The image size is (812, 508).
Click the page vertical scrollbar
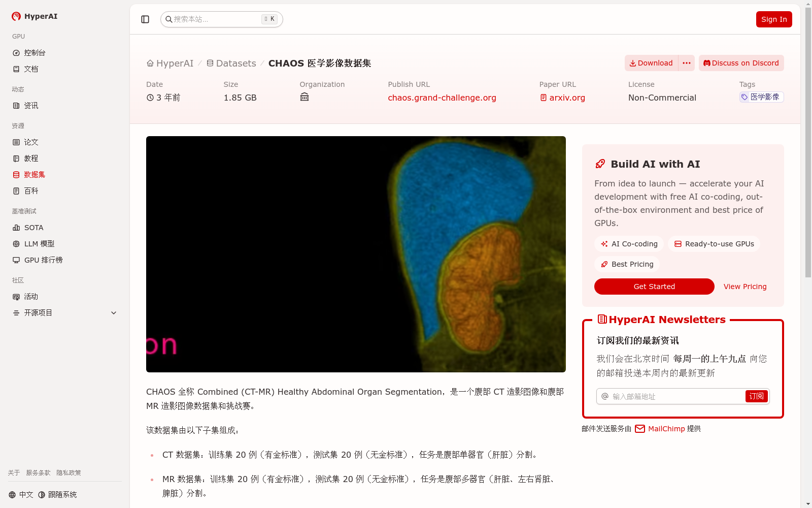(x=808, y=142)
